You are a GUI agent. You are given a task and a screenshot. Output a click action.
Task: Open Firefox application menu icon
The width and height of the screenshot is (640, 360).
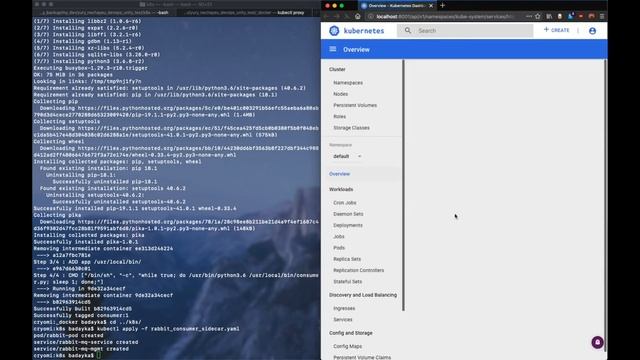coord(602,16)
